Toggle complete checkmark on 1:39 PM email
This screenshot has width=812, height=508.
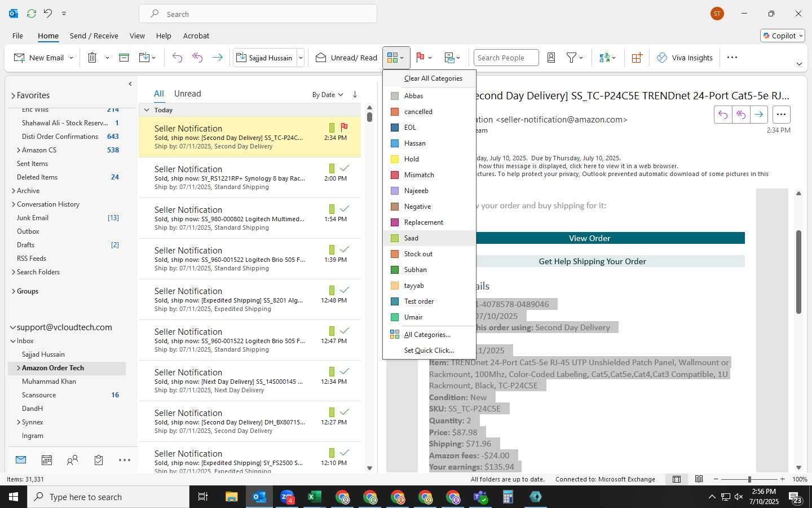(345, 249)
